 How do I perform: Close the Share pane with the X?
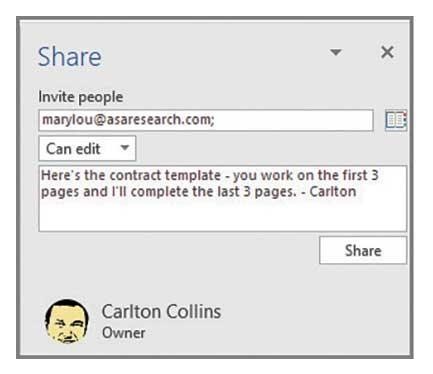pyautogui.click(x=387, y=52)
